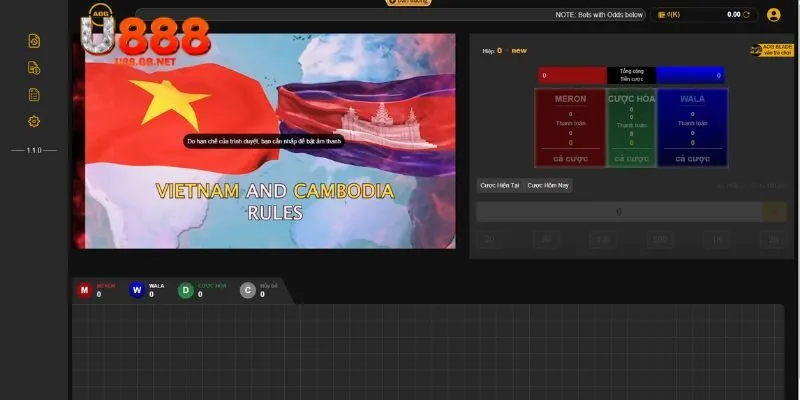This screenshot has width=800, height=400.
Task: Open the second sidebar report icon
Action: (x=34, y=68)
